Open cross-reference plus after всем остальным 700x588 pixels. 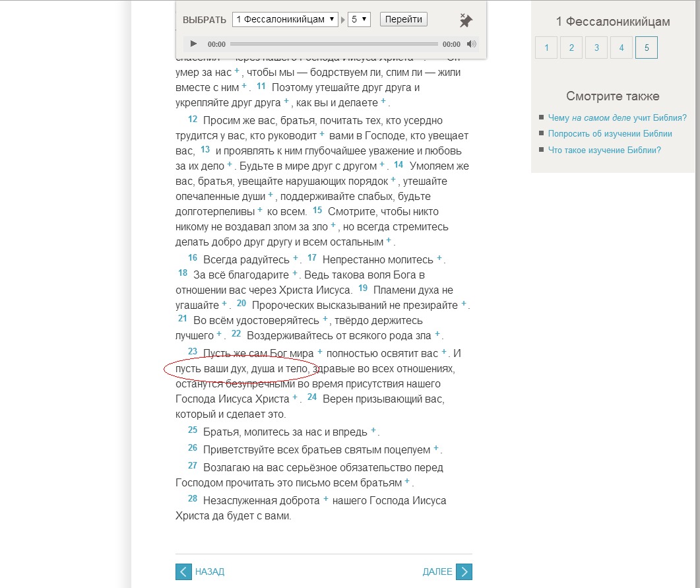(x=389, y=240)
